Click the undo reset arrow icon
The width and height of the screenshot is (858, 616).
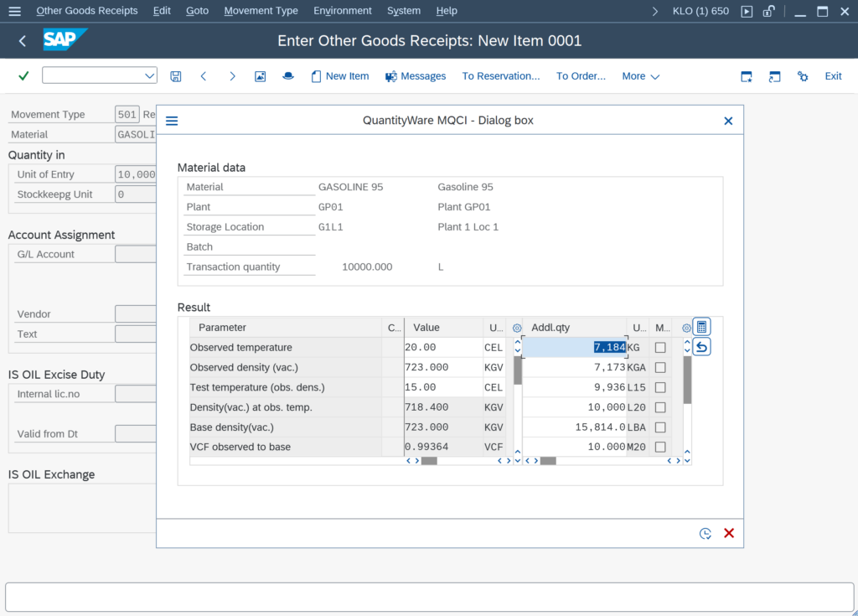click(701, 347)
